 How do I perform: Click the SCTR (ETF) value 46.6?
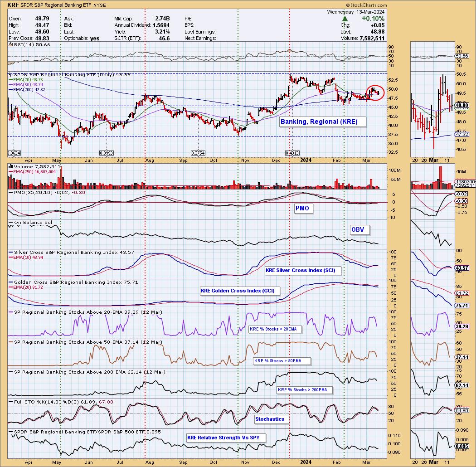pyautogui.click(x=165, y=39)
